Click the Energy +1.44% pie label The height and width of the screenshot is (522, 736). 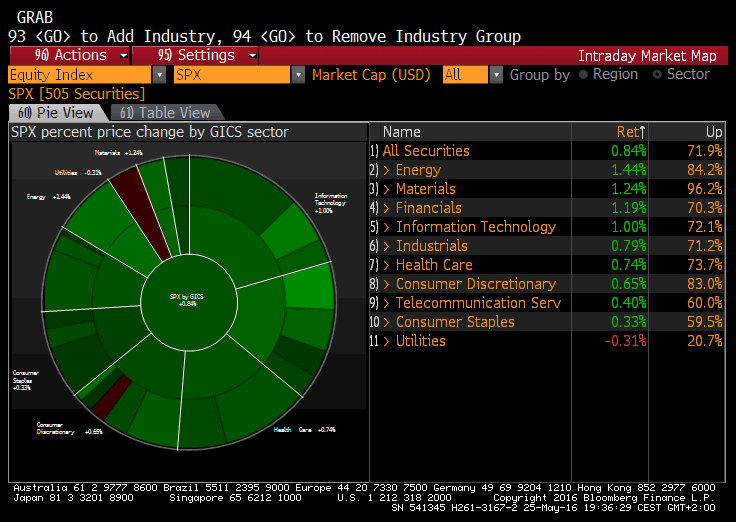[x=49, y=197]
